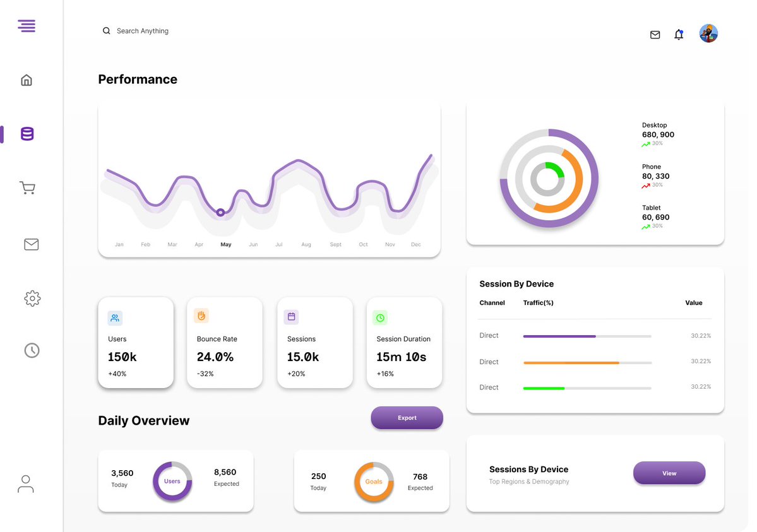
Task: Open the Bounce Rate 24.0% card
Action: click(225, 342)
